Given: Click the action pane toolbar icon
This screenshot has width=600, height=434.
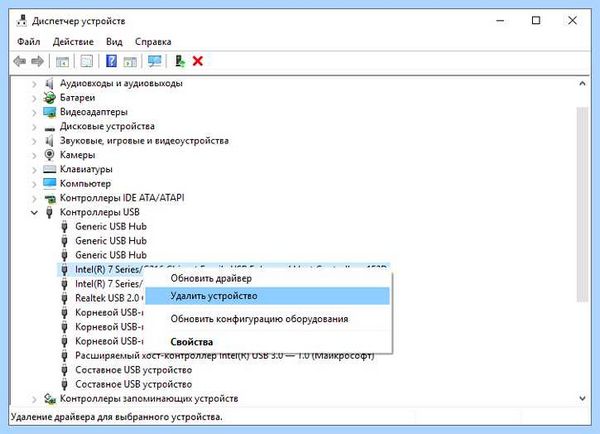Looking at the screenshot, I should pyautogui.click(x=130, y=61).
